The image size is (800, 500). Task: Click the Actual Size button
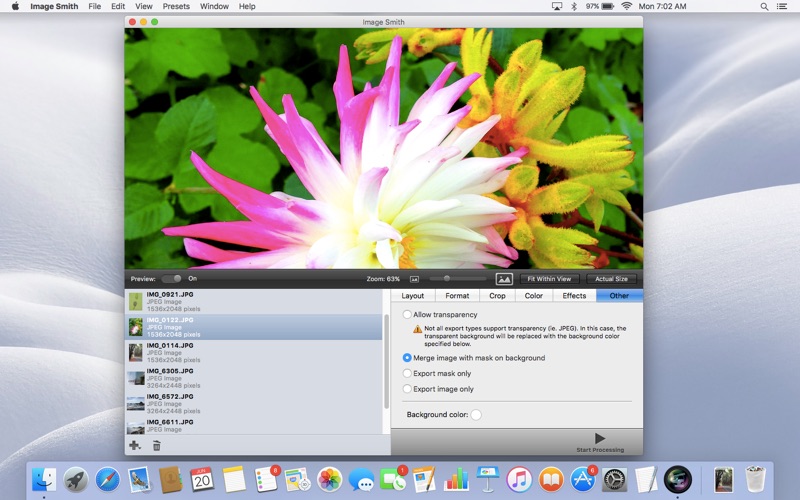click(611, 279)
